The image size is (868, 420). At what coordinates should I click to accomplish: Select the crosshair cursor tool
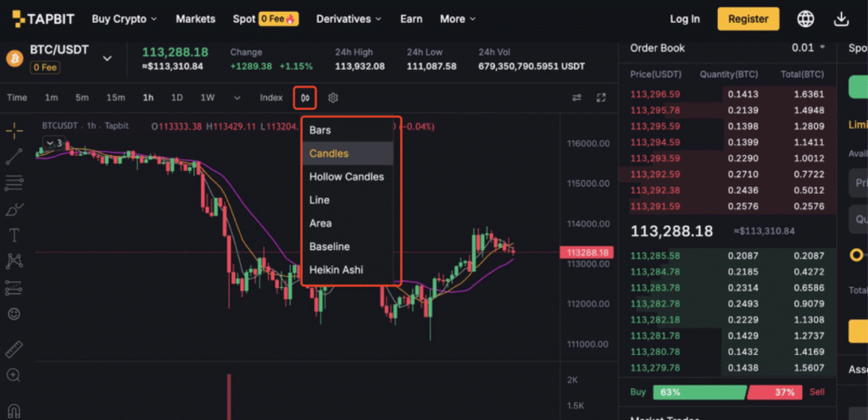pos(14,131)
